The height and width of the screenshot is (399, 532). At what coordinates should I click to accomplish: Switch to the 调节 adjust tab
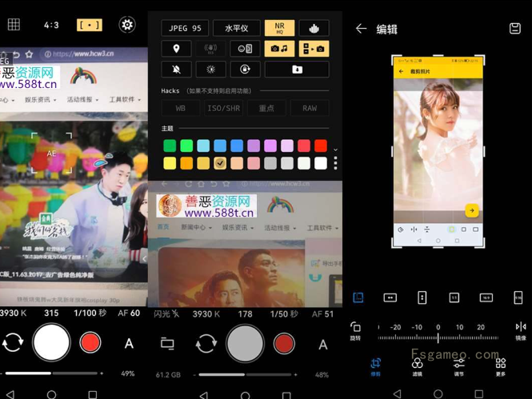(458, 367)
